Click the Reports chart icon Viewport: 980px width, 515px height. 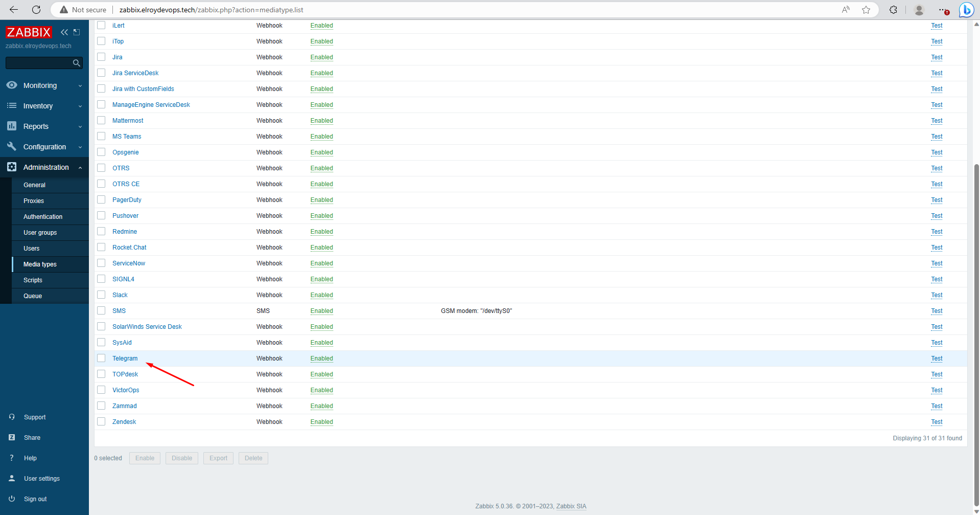click(12, 126)
